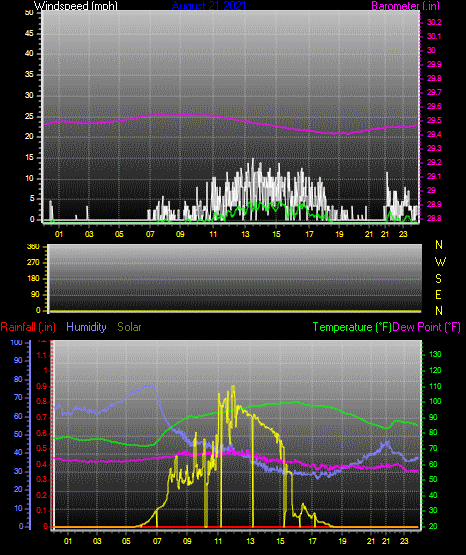Click rainfall axis value '1.1'

click(42, 355)
